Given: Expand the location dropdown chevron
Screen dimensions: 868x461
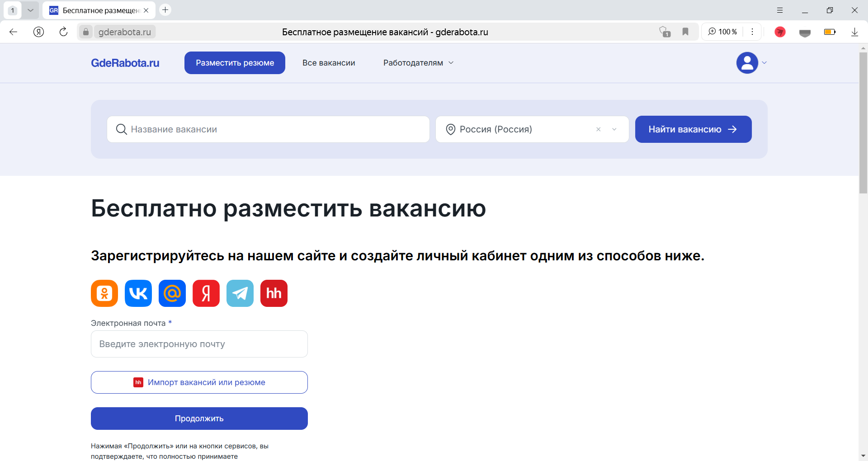Looking at the screenshot, I should [x=614, y=129].
